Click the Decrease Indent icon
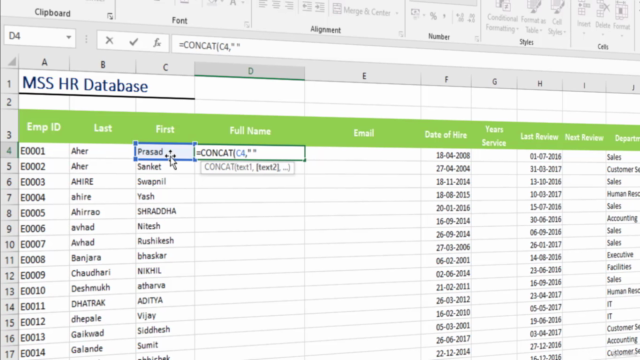640x360 pixels. click(x=307, y=6)
